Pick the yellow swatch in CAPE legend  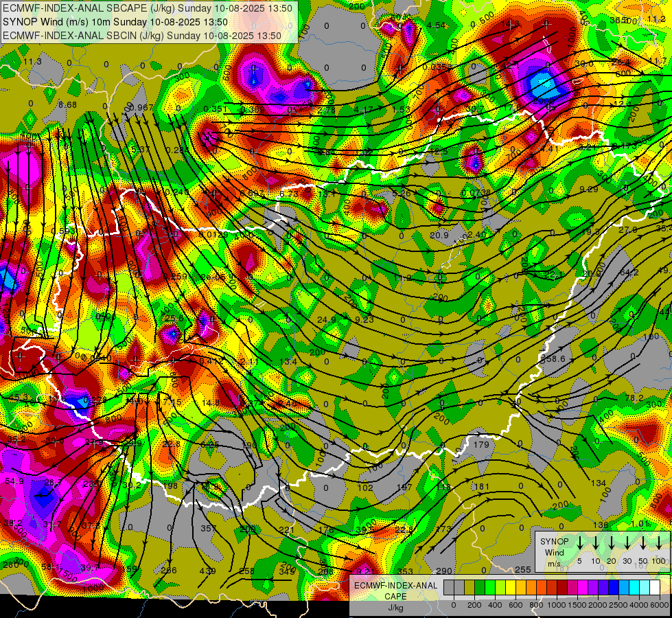pos(511,587)
